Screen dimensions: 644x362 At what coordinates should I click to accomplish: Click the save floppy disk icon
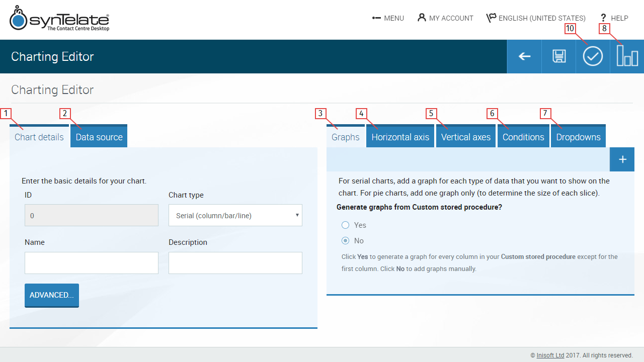(558, 57)
